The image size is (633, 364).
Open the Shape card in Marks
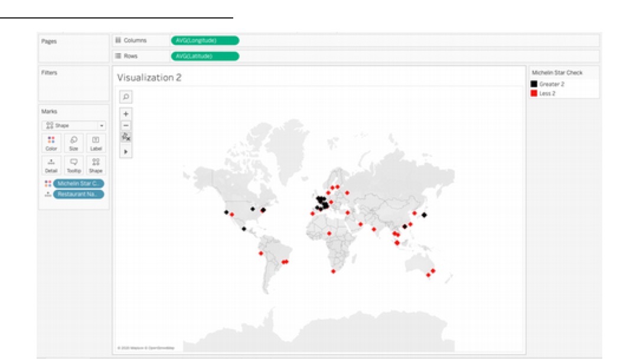[96, 165]
